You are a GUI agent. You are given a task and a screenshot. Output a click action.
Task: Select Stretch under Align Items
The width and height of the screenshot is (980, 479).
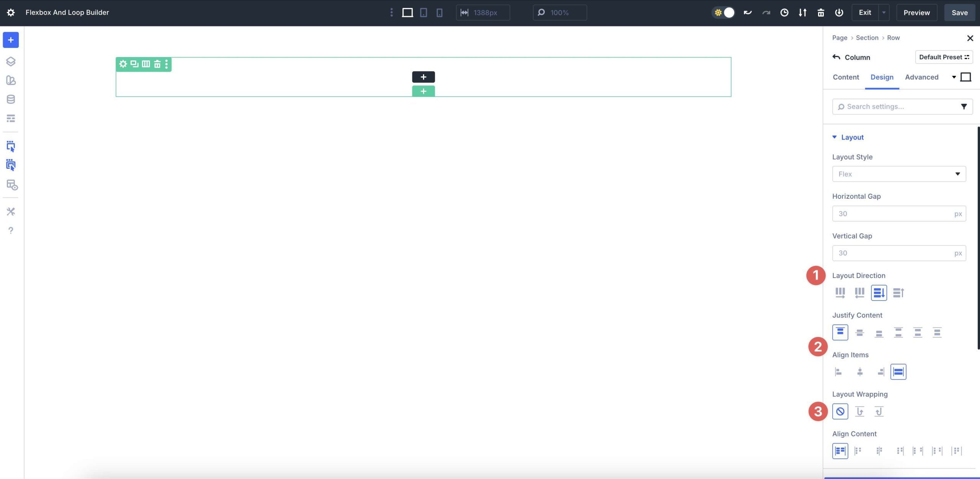(899, 371)
